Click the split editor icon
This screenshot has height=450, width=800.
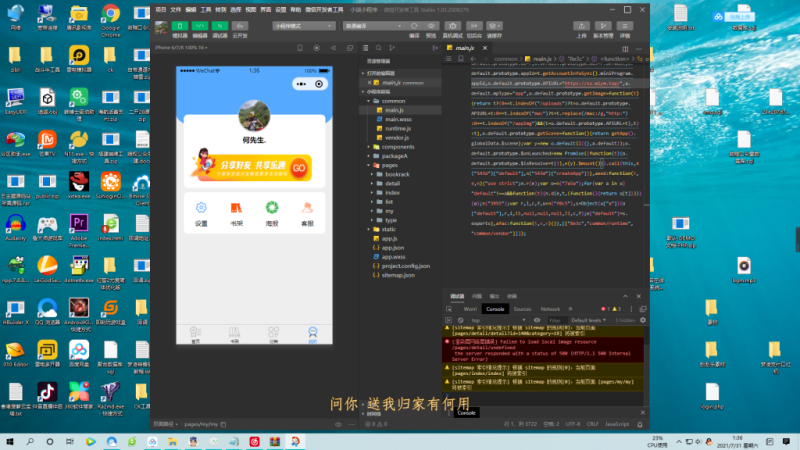[625, 49]
